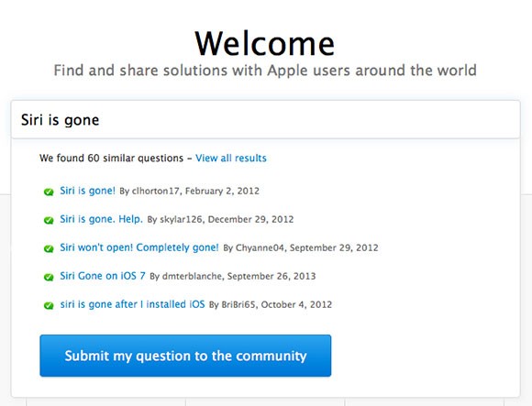
Task: Click the text 'By clhorton17, February 2, 2012'
Action: 189,192
